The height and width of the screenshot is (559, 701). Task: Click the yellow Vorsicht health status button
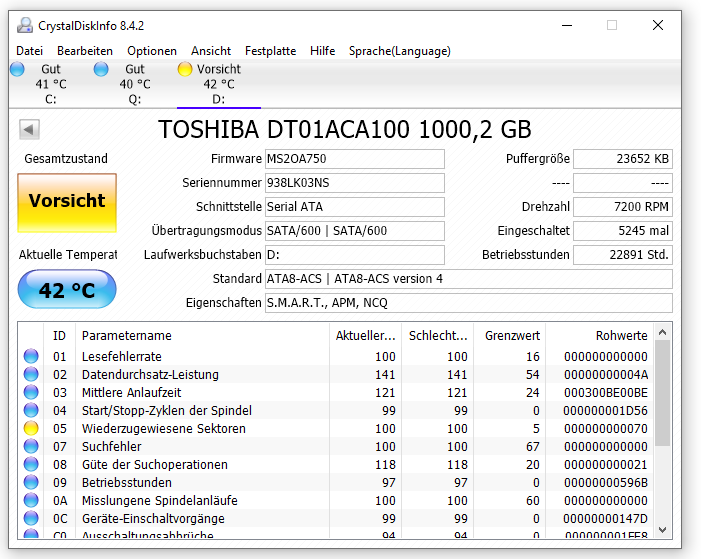coord(67,203)
